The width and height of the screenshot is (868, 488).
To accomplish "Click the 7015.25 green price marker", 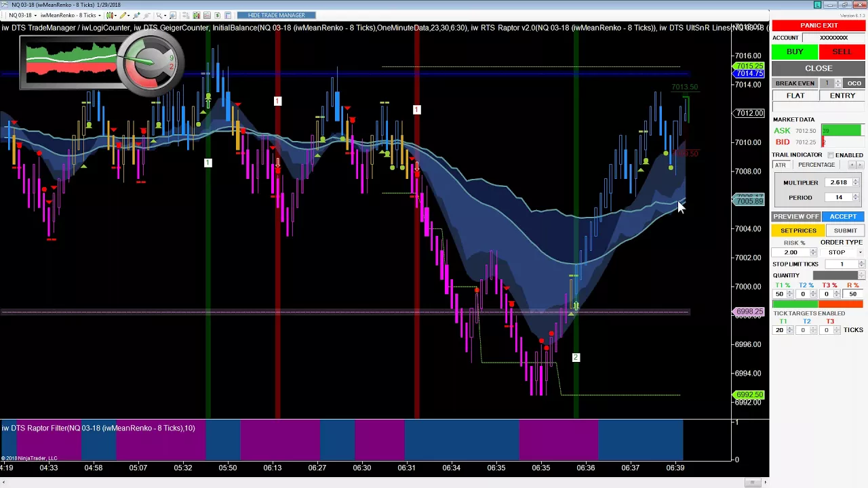I will (749, 66).
